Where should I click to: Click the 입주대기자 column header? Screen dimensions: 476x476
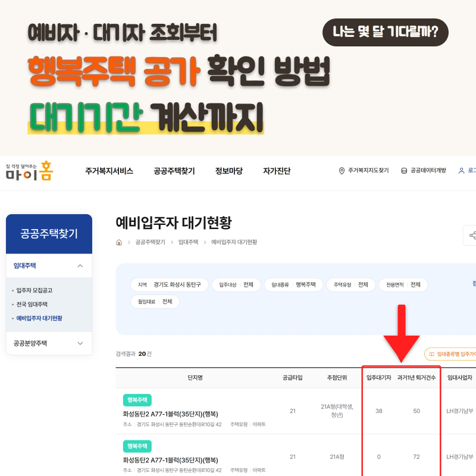379,378
